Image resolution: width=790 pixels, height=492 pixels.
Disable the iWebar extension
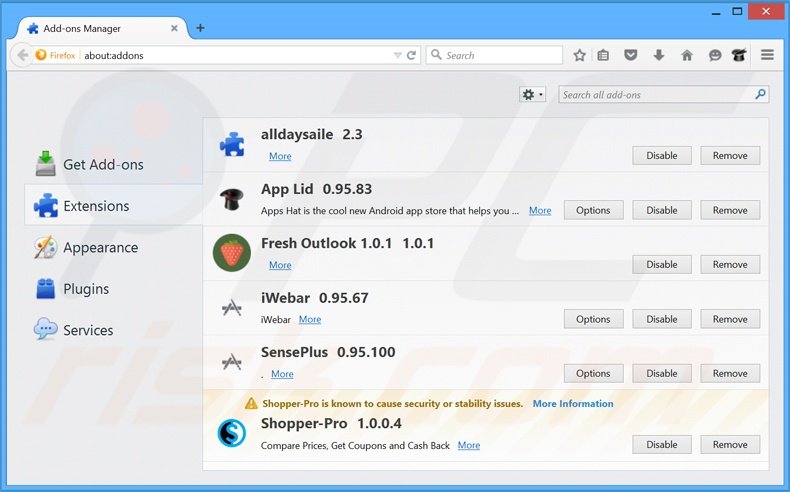[x=662, y=319]
